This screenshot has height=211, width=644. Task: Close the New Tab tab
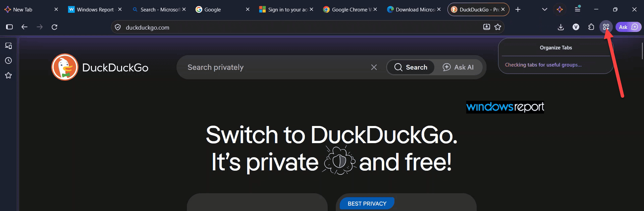click(56, 9)
